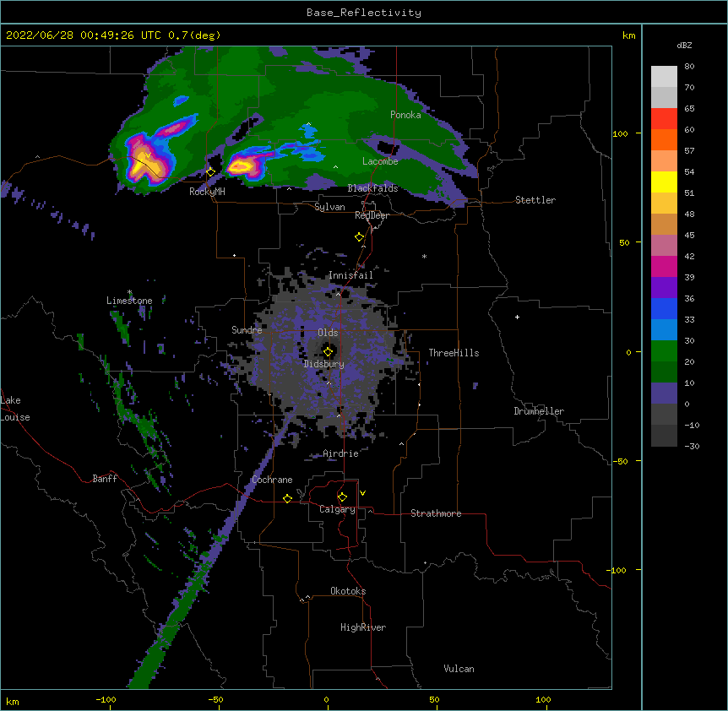Click the white asterisk marker east of Innisfail
Screen dimensions: 728x711
coord(424,256)
